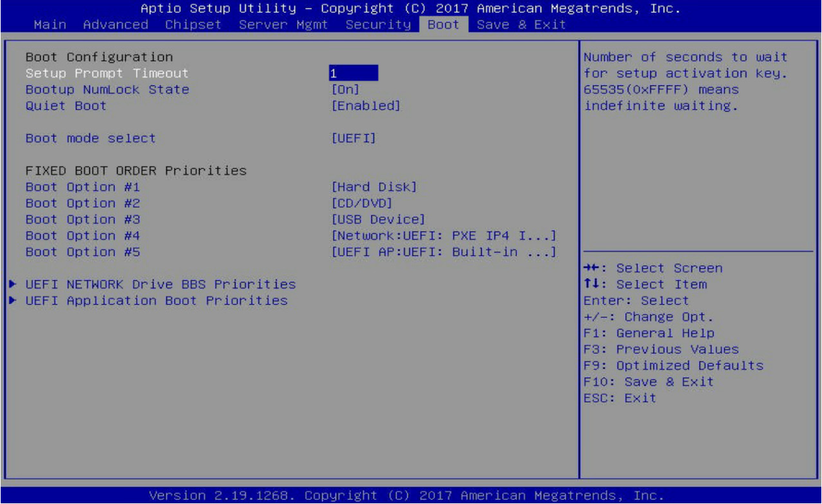Expand UEFI NETWORK Drive BBS Priorities arrow
822x504 pixels.
point(13,284)
